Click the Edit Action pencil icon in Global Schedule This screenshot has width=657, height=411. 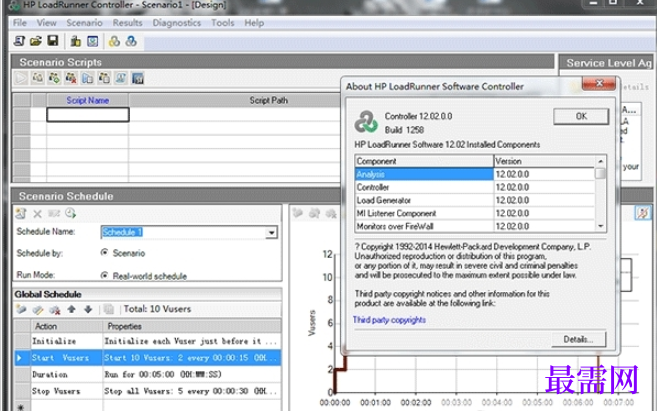point(38,310)
